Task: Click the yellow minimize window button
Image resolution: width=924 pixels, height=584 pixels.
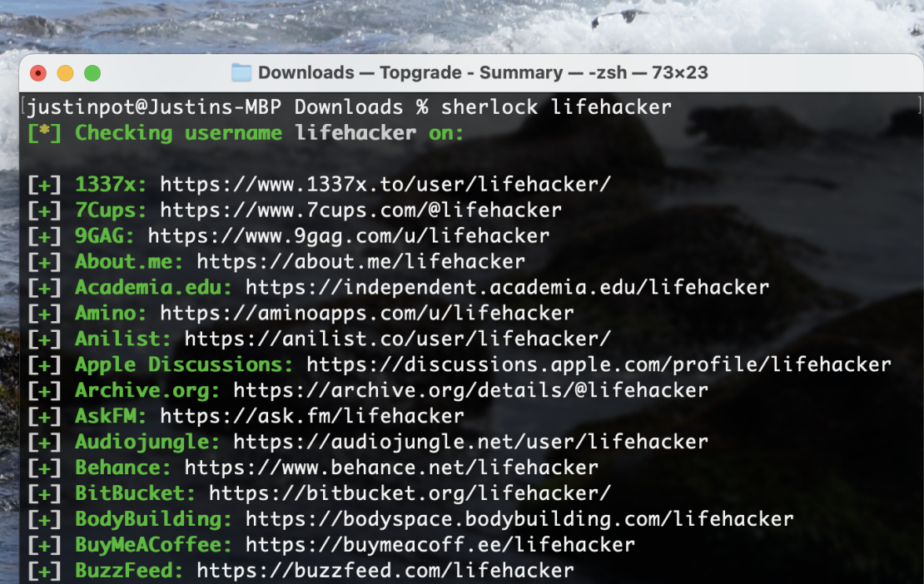Action: click(x=65, y=73)
